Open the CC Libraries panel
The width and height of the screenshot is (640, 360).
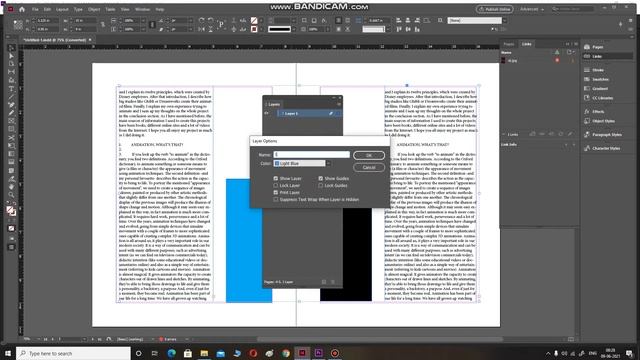pyautogui.click(x=602, y=98)
